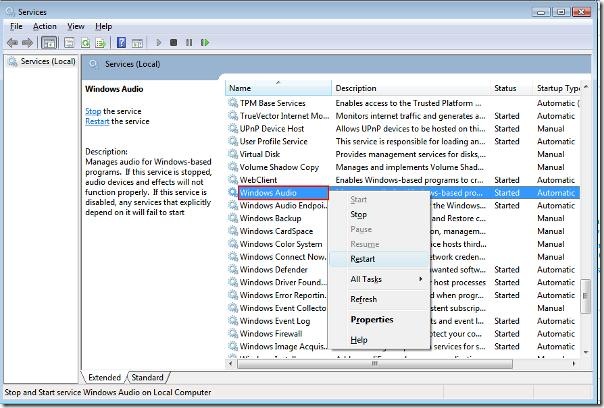This screenshot has height=408, width=604.
Task: Click the Show/Hide Action Pane icon
Action: [x=137, y=43]
